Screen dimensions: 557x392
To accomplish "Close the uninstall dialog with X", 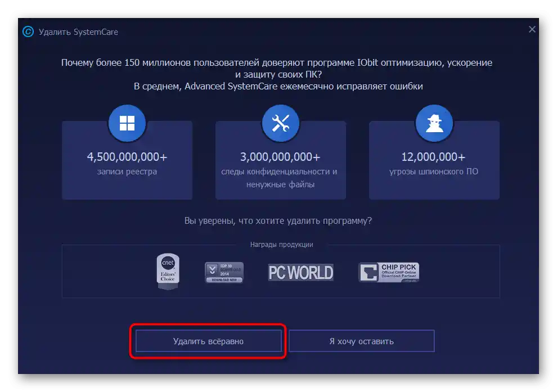I will 532,29.
